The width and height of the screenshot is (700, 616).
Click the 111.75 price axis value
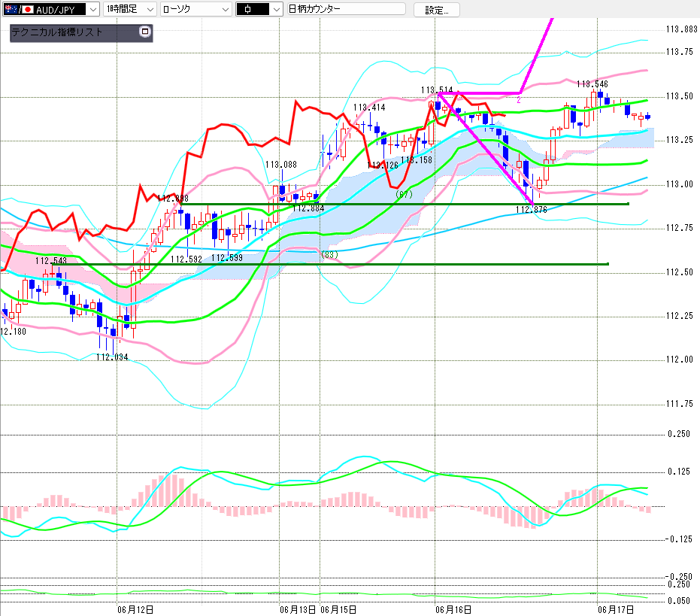(x=680, y=404)
